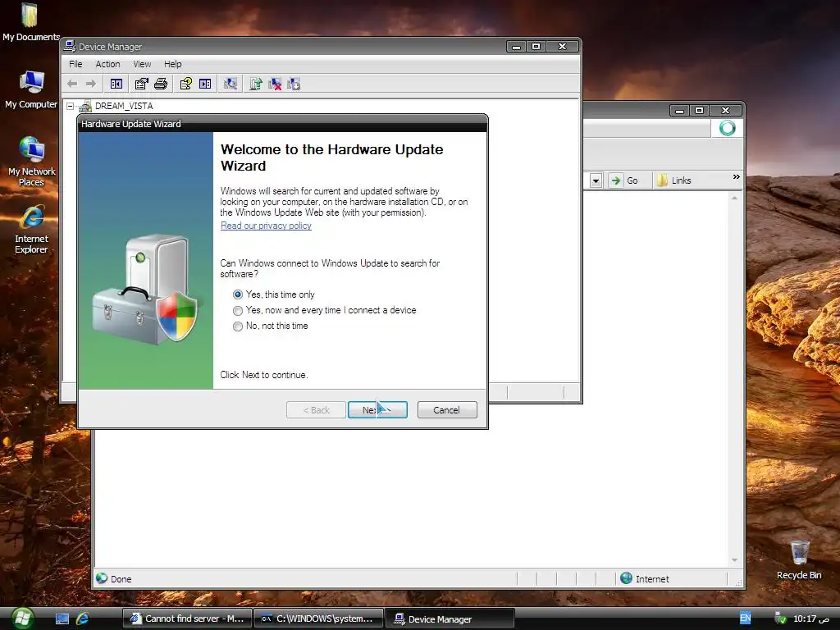Click the disabled Back button in wizard
This screenshot has width=840, height=630.
(x=316, y=410)
